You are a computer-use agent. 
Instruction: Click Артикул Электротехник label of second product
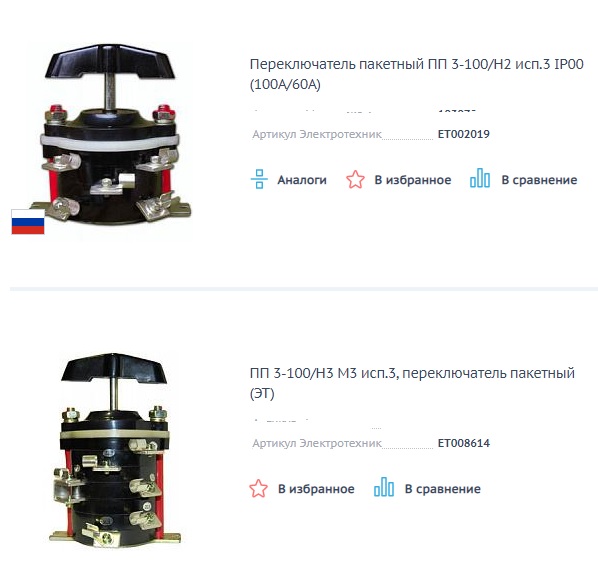tap(317, 443)
